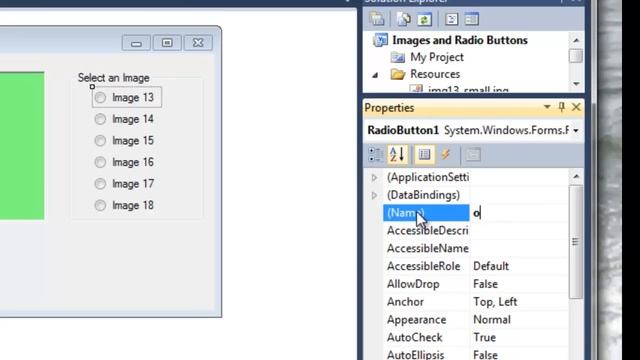Select the AutoCheck property name
Viewport: 640px width, 360px height.
pos(414,338)
